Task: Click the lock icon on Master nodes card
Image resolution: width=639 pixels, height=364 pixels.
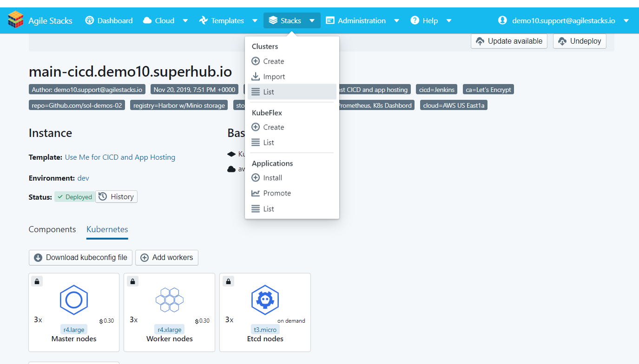Action: (38, 281)
